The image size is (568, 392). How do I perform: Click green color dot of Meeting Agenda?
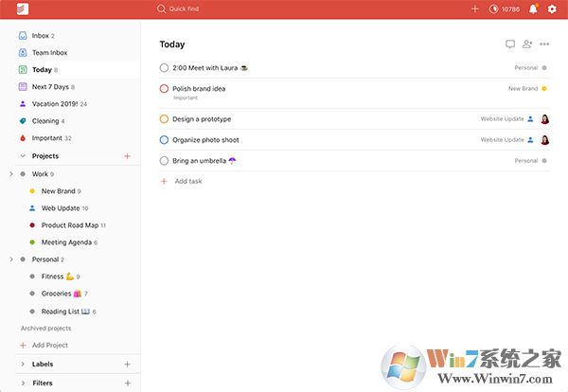point(32,242)
